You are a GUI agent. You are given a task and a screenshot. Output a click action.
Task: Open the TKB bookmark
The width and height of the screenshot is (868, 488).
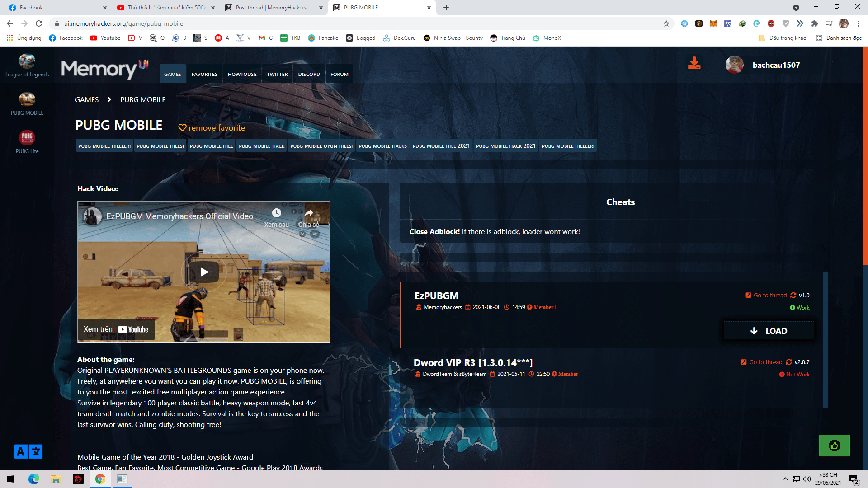coord(290,38)
